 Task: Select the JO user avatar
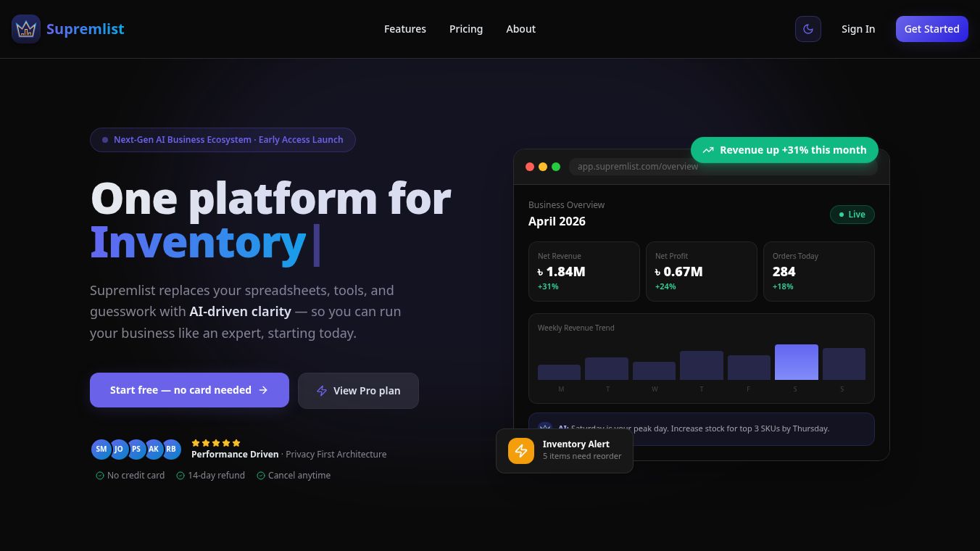pyautogui.click(x=119, y=449)
